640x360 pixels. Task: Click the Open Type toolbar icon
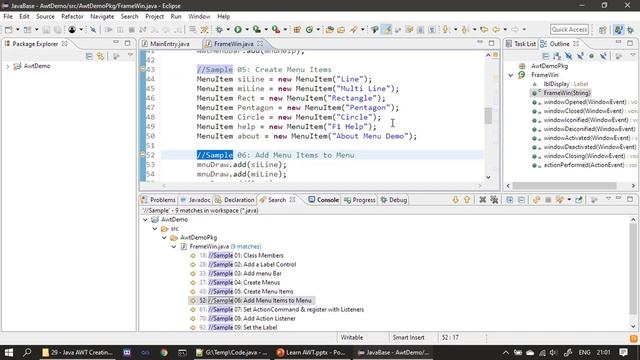329,29
